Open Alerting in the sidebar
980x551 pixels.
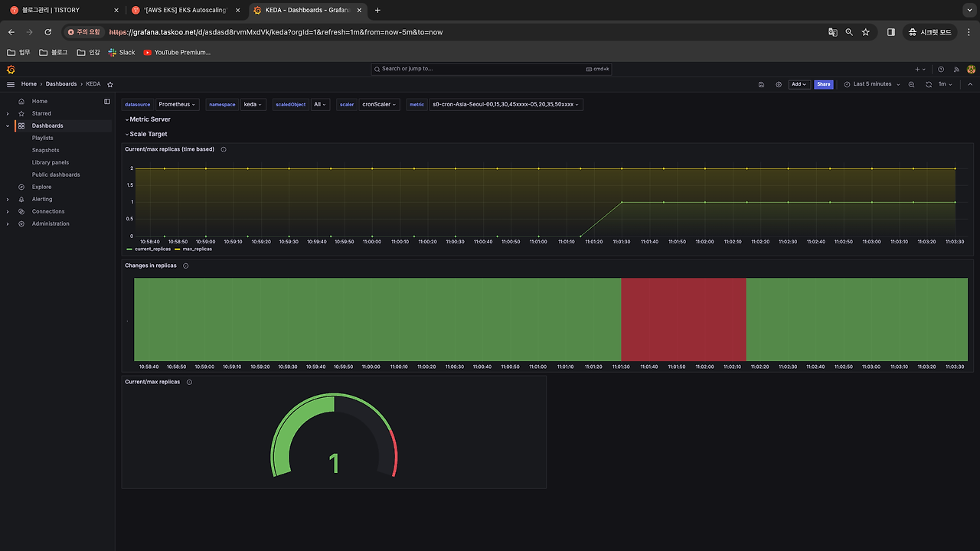tap(42, 199)
